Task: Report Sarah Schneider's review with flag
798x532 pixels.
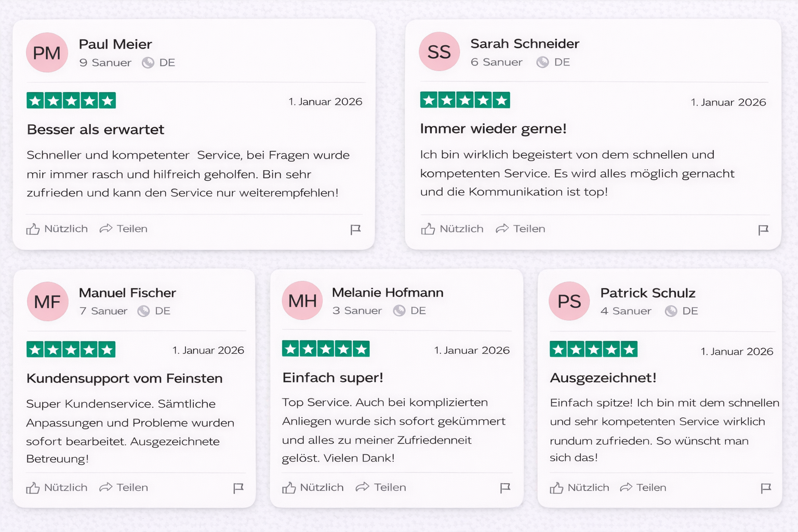Action: point(763,230)
